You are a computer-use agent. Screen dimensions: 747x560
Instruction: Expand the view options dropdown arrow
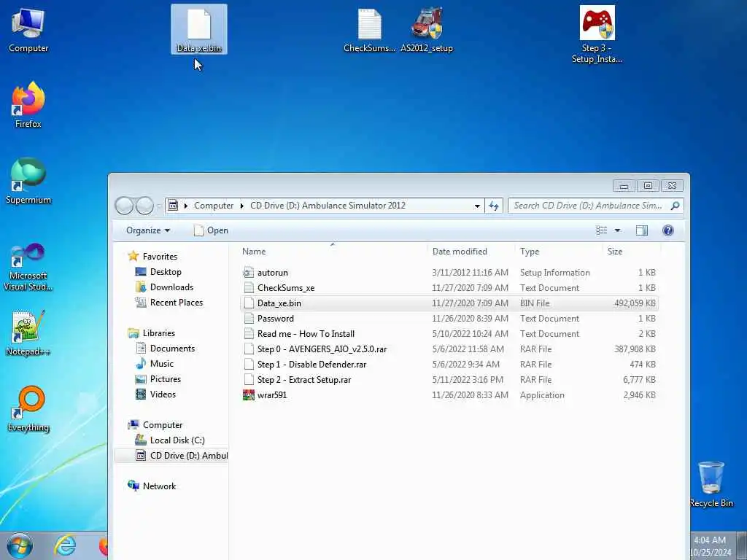pos(617,230)
